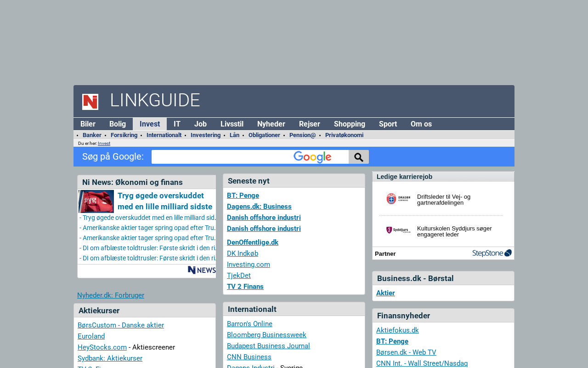588x368 pixels.
Task: Open the Euroland link
Action: pyautogui.click(x=91, y=336)
